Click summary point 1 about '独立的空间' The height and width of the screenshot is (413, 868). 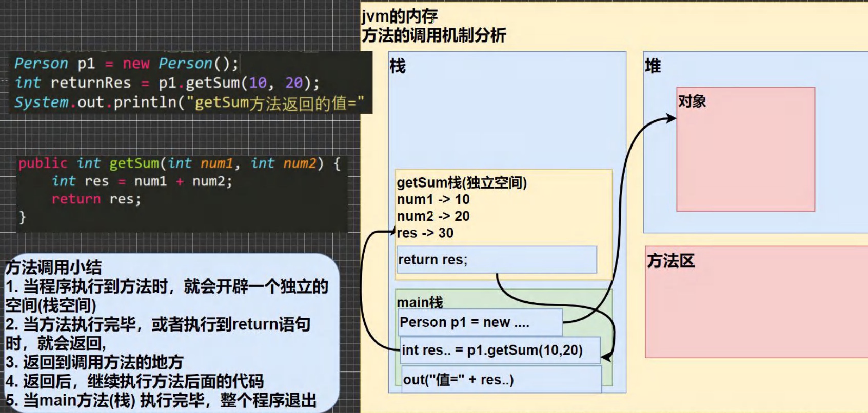point(167,296)
